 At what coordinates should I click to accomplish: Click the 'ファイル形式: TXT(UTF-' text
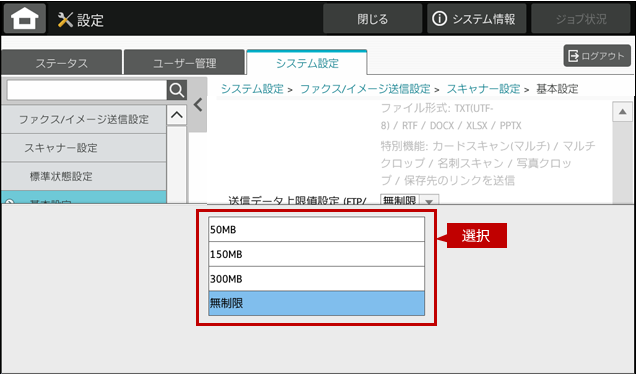tap(437, 108)
